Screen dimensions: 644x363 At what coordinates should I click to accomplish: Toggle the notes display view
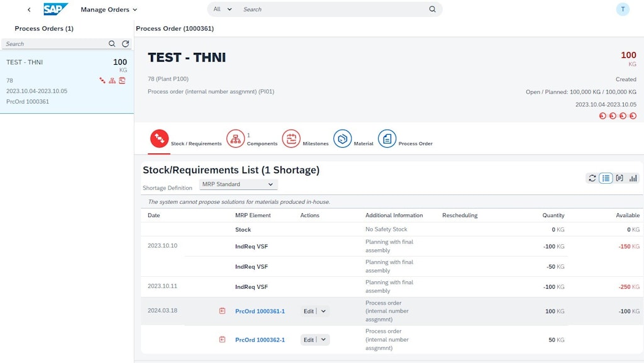[619, 178]
